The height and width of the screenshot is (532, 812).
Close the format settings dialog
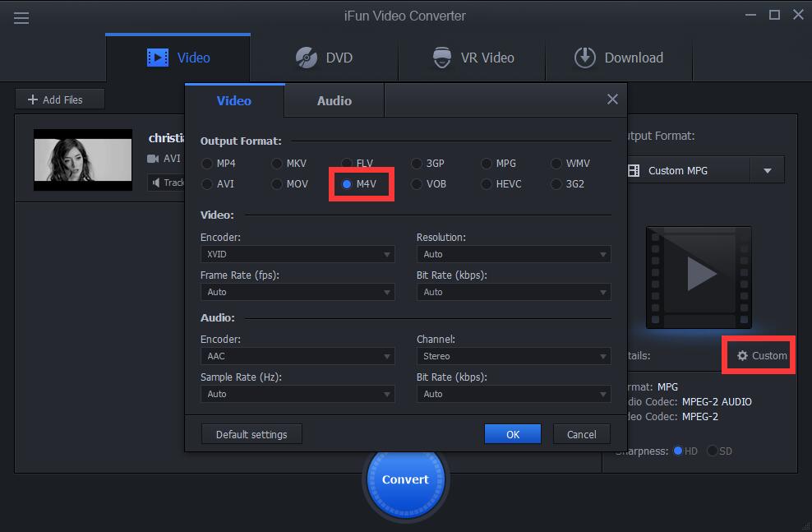pos(612,99)
